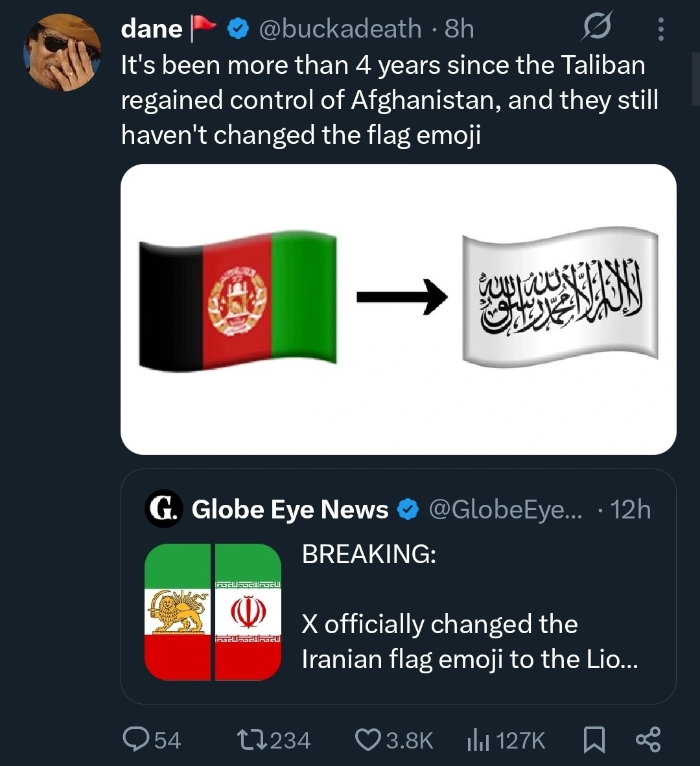Tap the Grok slashed-circle icon
The height and width of the screenshot is (766, 700).
596,29
